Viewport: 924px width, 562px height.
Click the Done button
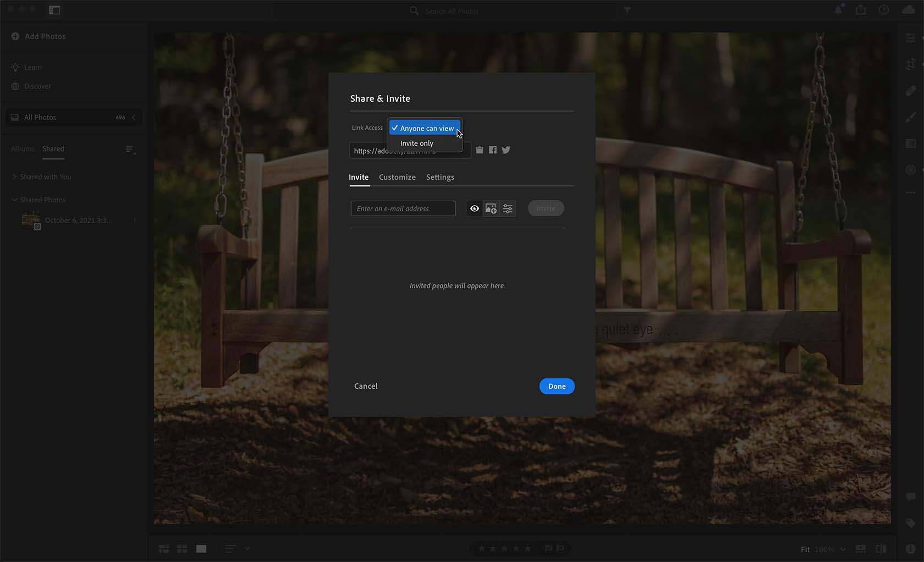[557, 386]
